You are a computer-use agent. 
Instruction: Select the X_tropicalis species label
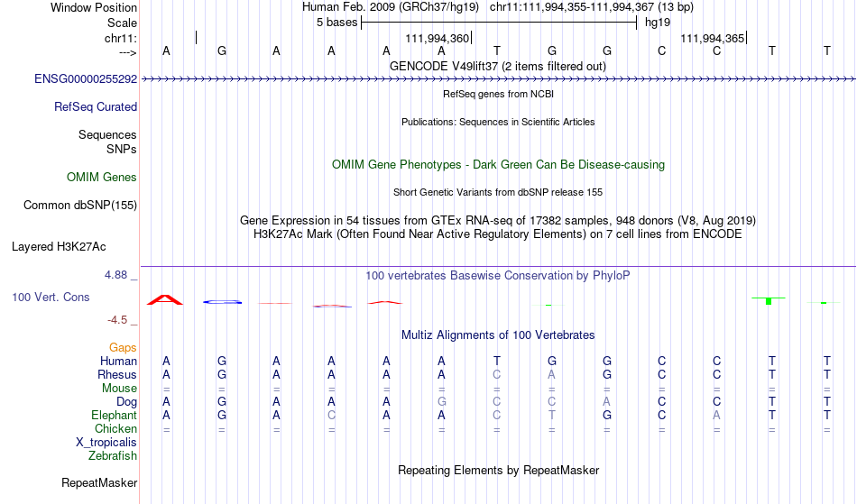106,443
